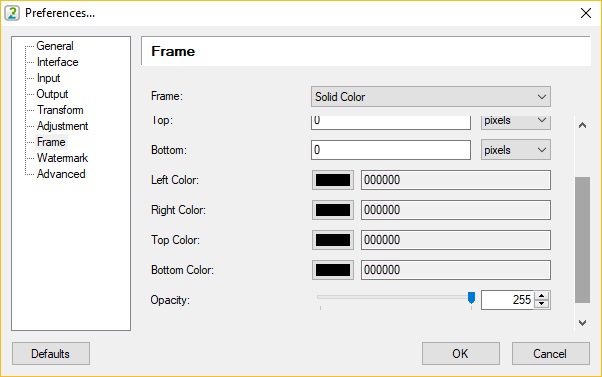The width and height of the screenshot is (602, 377).
Task: Pick the Bottom Color black swatch
Action: 333,270
